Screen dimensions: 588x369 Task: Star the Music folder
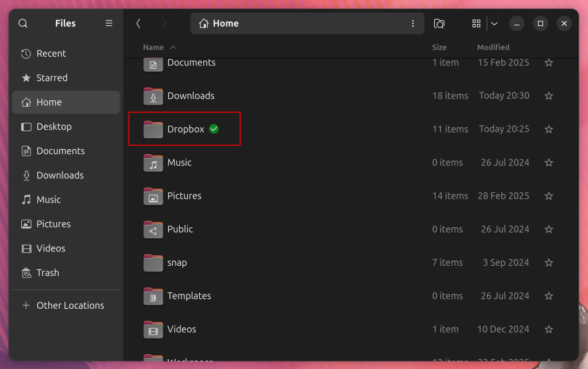click(549, 163)
